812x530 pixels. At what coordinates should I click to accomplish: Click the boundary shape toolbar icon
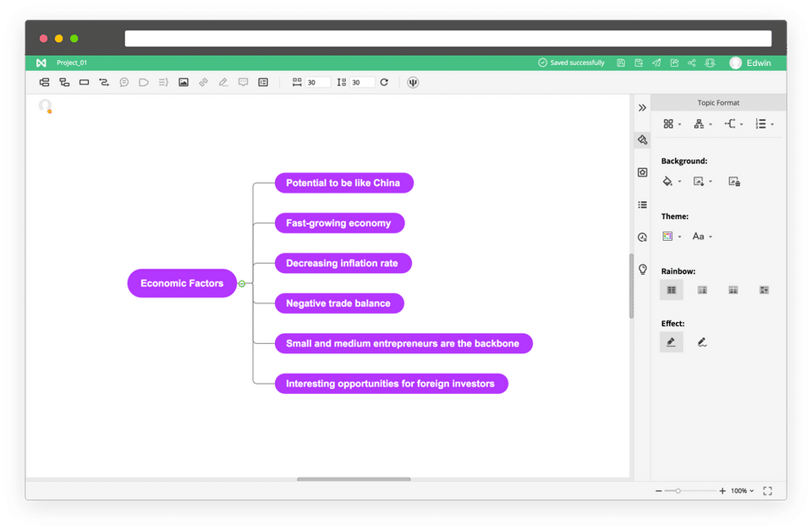[144, 82]
